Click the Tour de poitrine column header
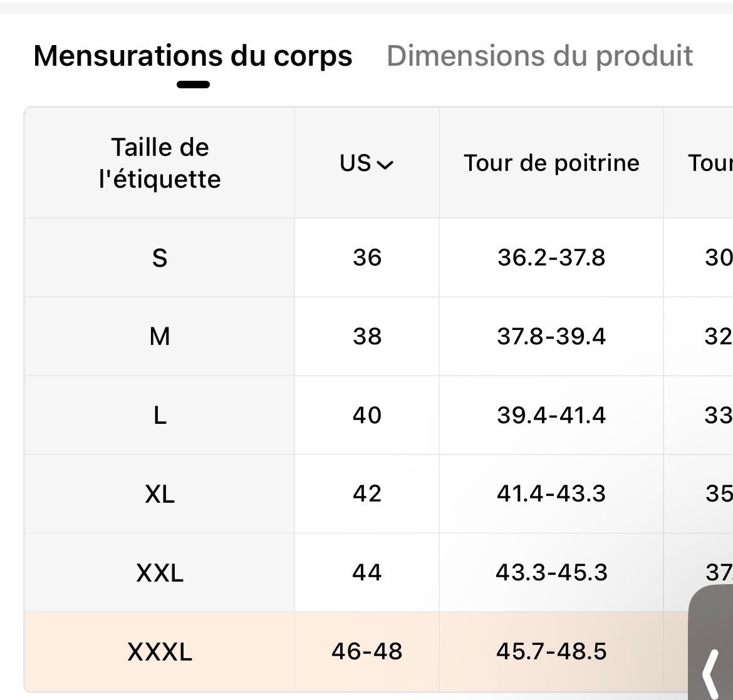Screen dimensions: 733x700 point(551,163)
